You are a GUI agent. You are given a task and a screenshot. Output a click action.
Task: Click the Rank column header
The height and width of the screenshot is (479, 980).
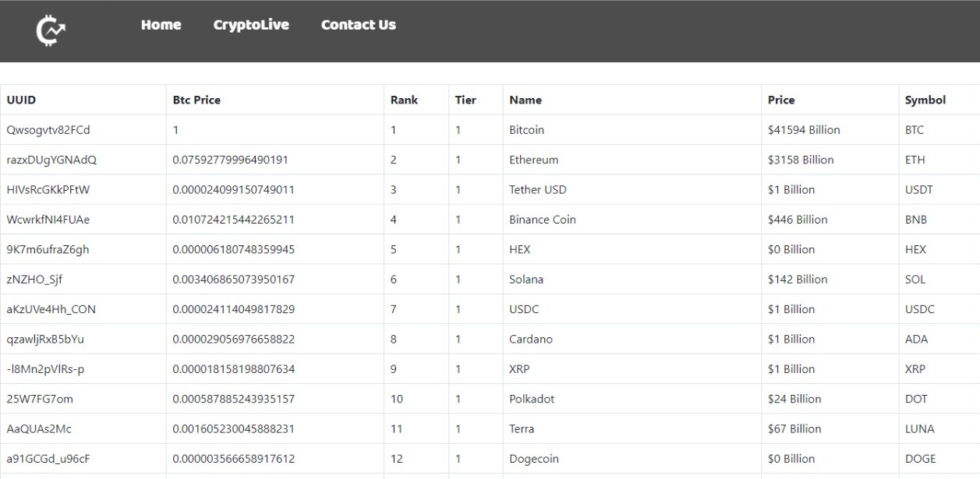(416, 100)
